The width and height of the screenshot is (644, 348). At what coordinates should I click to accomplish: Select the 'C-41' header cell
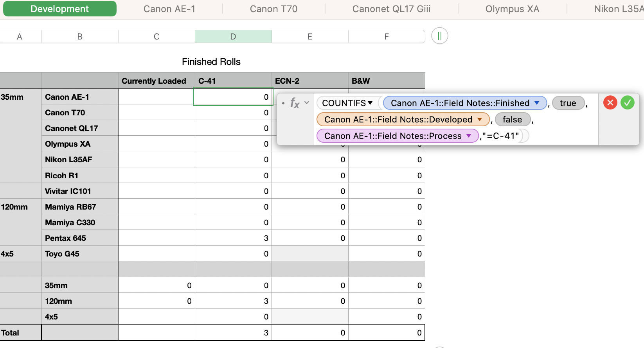(233, 81)
